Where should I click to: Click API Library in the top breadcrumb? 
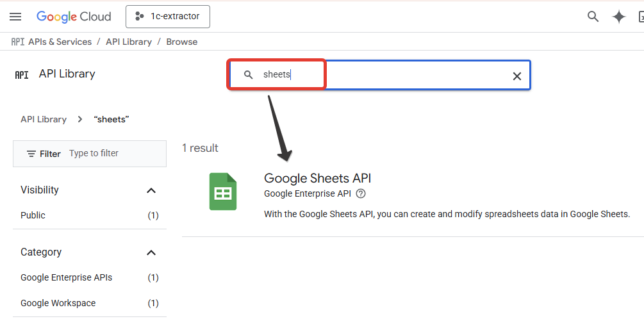(x=129, y=42)
